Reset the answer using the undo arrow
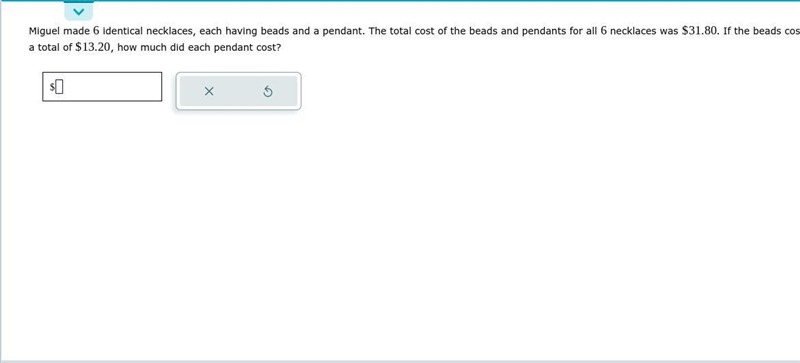This screenshot has width=800, height=363. 268,92
